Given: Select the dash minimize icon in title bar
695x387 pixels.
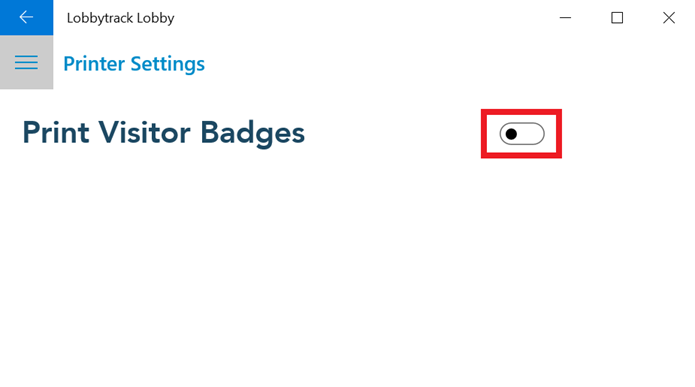Looking at the screenshot, I should tap(565, 18).
